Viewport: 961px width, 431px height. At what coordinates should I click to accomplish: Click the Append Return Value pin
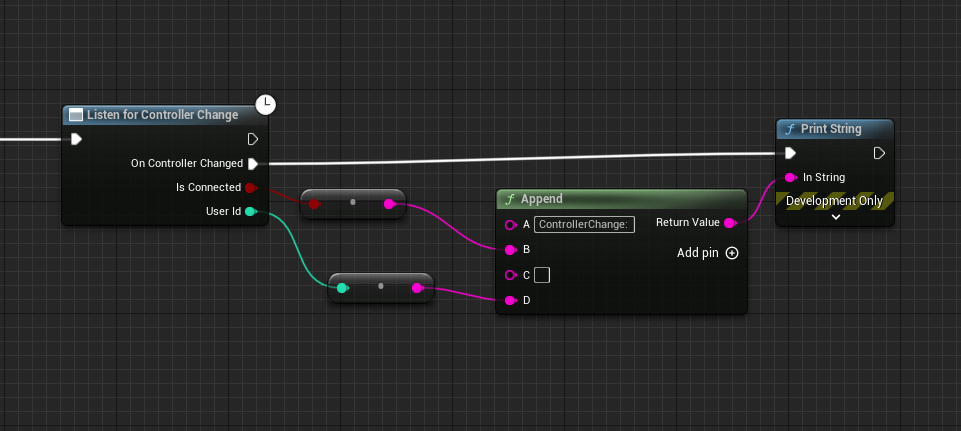729,222
